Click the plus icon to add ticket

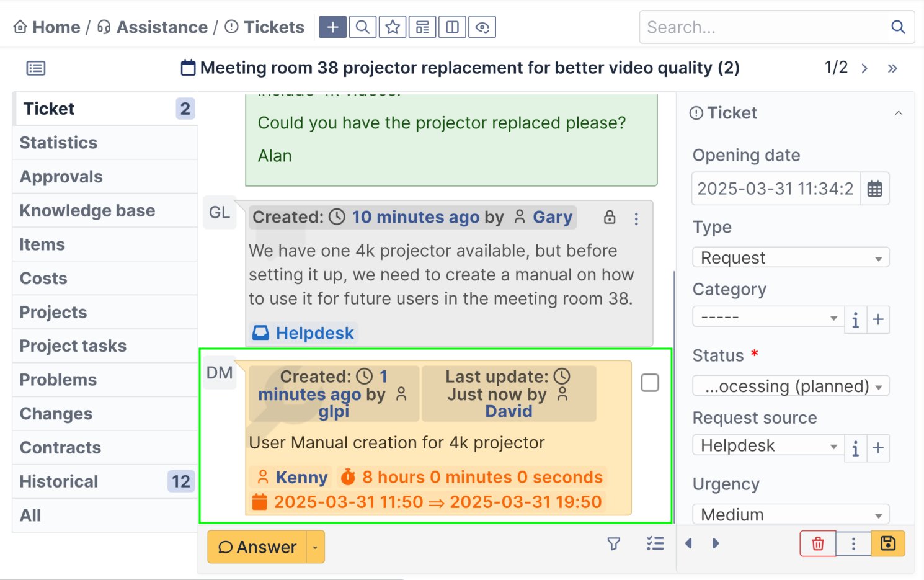332,27
